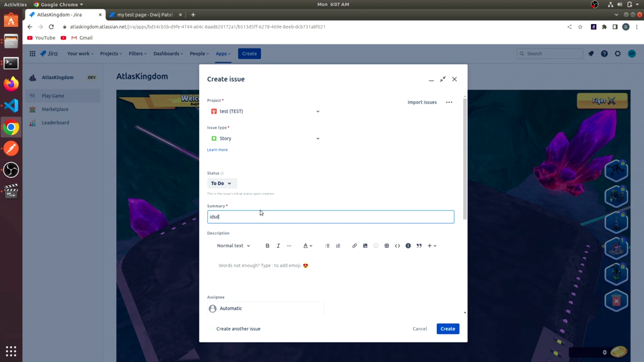The height and width of the screenshot is (362, 644).
Task: Check the Create another issue checkbox
Action: tap(211, 329)
